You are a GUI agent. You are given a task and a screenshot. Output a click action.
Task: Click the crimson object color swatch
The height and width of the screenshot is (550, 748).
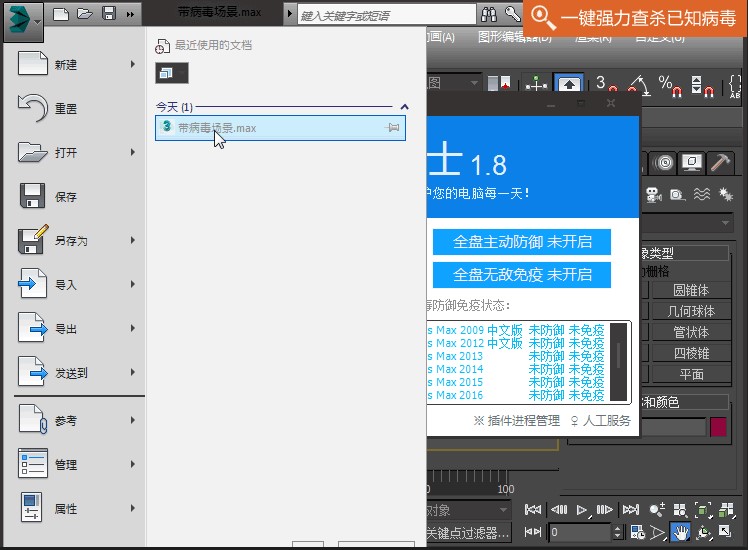[718, 427]
